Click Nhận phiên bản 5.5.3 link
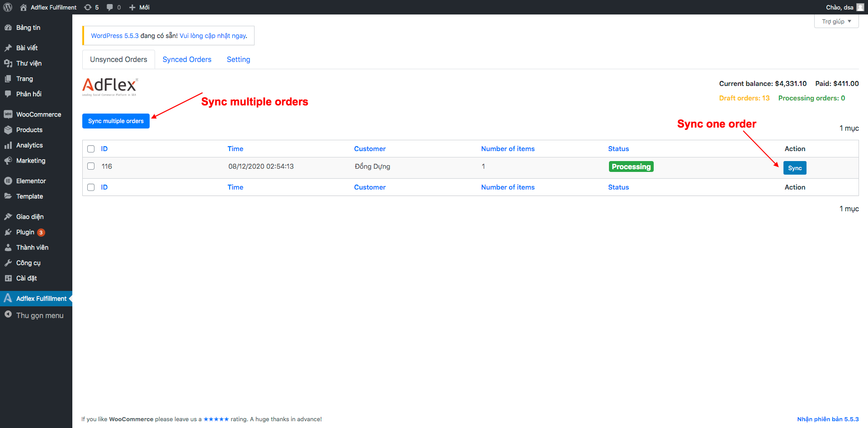This screenshot has width=868, height=428. click(828, 419)
